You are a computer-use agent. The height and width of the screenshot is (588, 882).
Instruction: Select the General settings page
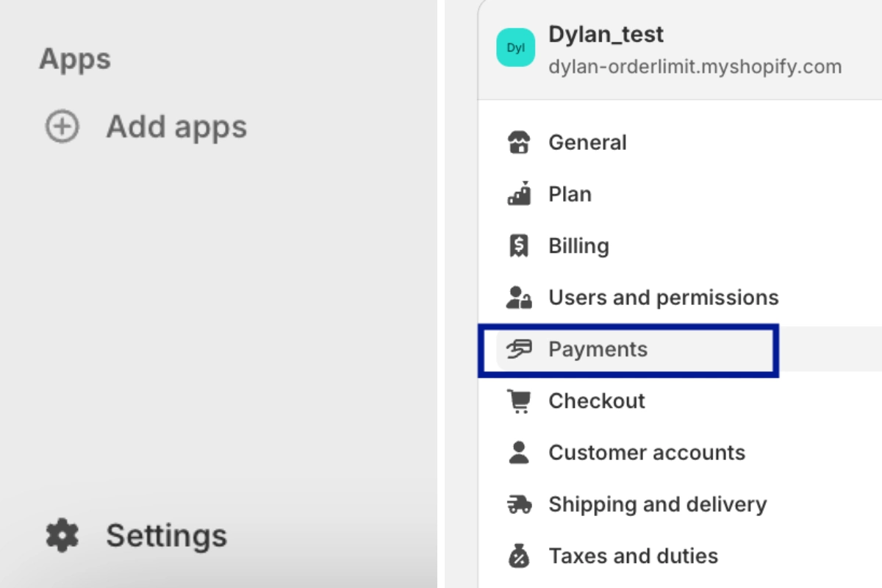tap(587, 143)
